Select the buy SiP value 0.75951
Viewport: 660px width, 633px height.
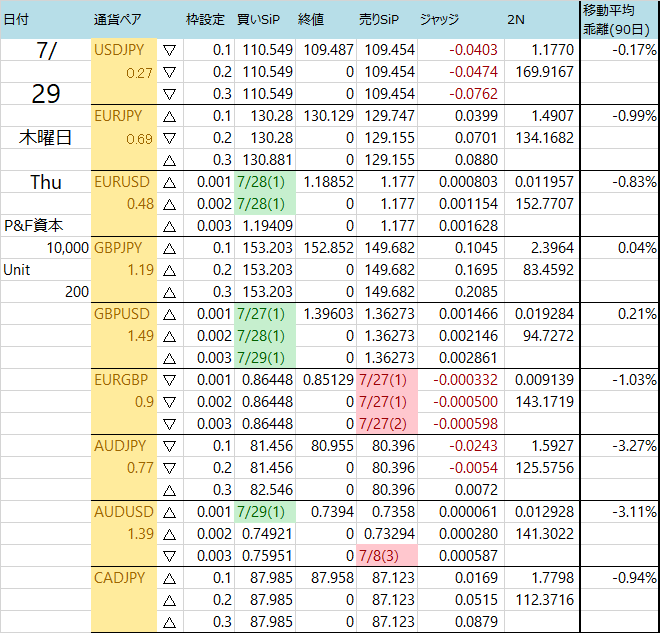click(267, 556)
